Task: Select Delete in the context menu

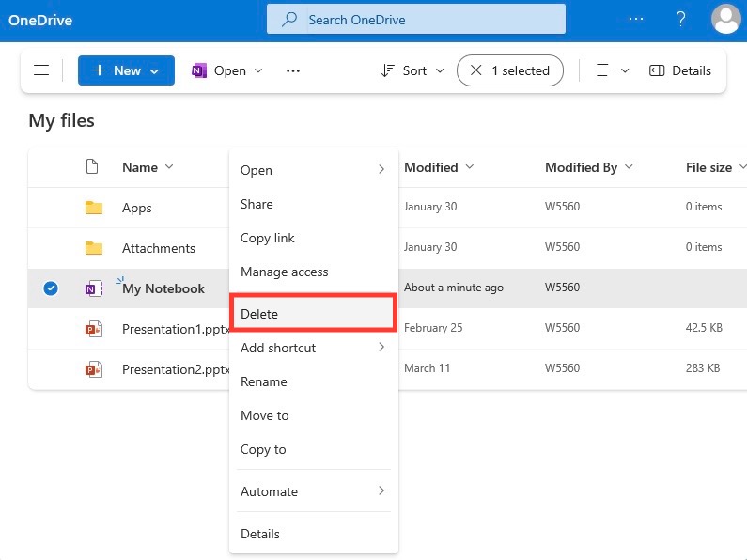Action: pyautogui.click(x=314, y=314)
